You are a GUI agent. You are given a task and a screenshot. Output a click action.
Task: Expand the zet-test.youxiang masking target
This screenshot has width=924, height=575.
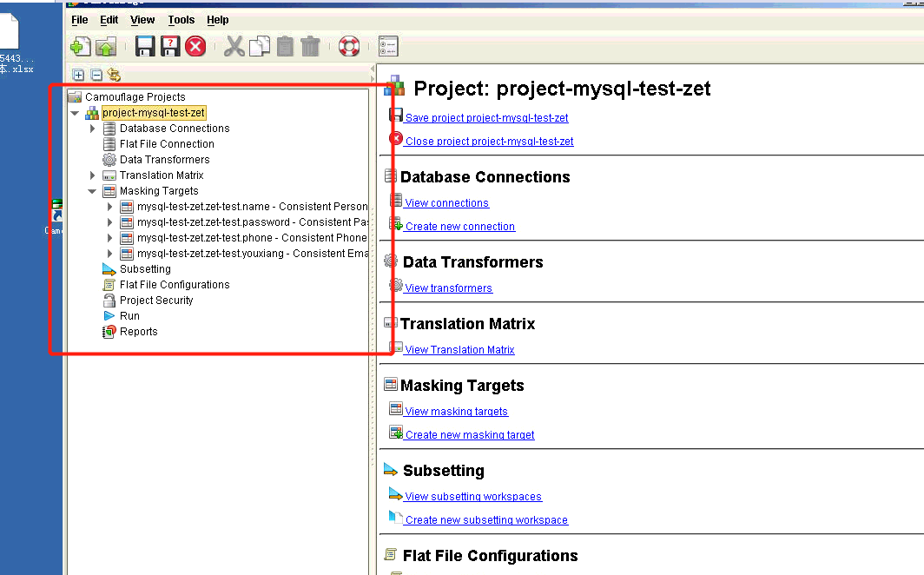[109, 254]
